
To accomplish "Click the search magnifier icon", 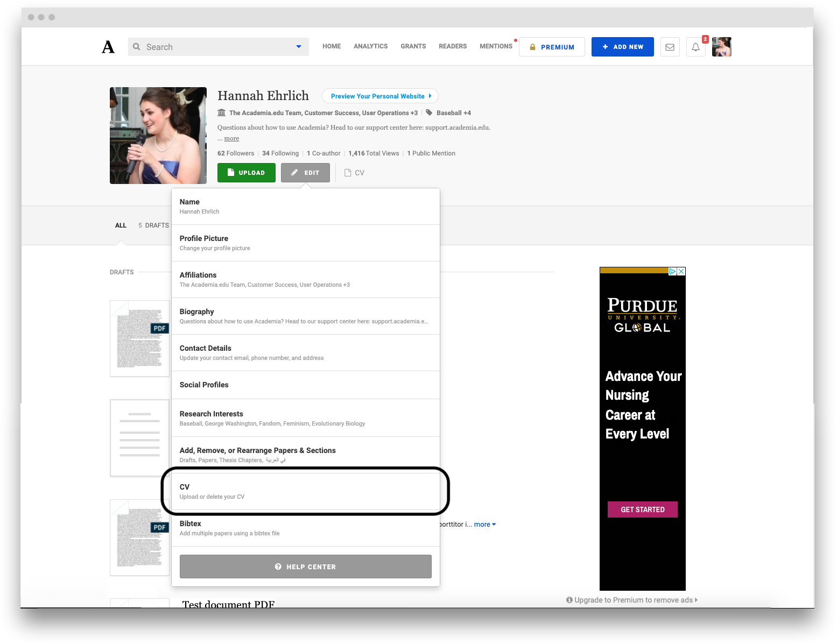I will 137,47.
